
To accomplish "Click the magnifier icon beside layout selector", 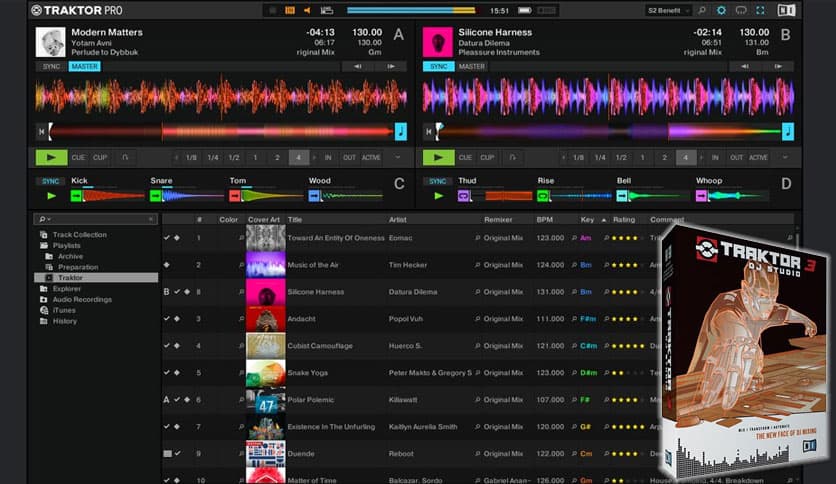I will pyautogui.click(x=702, y=10).
